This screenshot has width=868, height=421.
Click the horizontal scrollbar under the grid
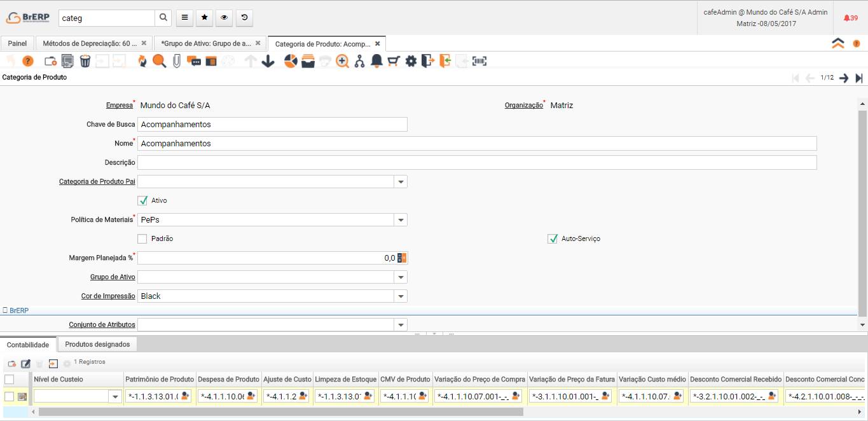click(280, 411)
